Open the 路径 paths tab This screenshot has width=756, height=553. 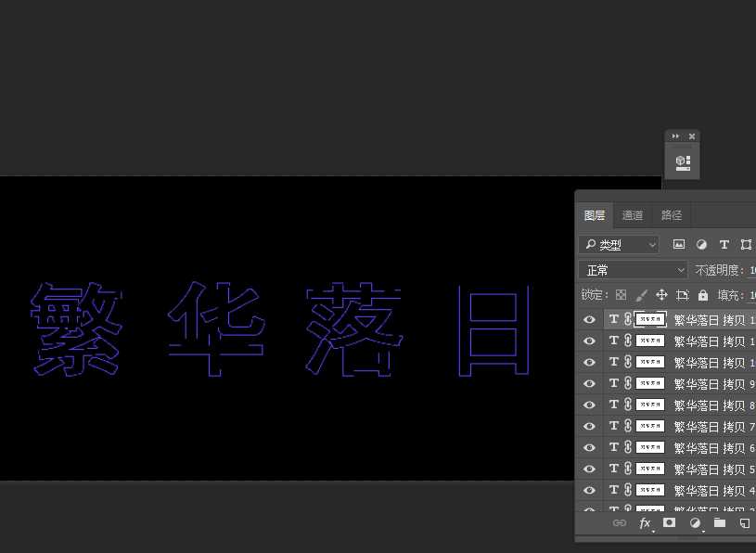tap(671, 214)
